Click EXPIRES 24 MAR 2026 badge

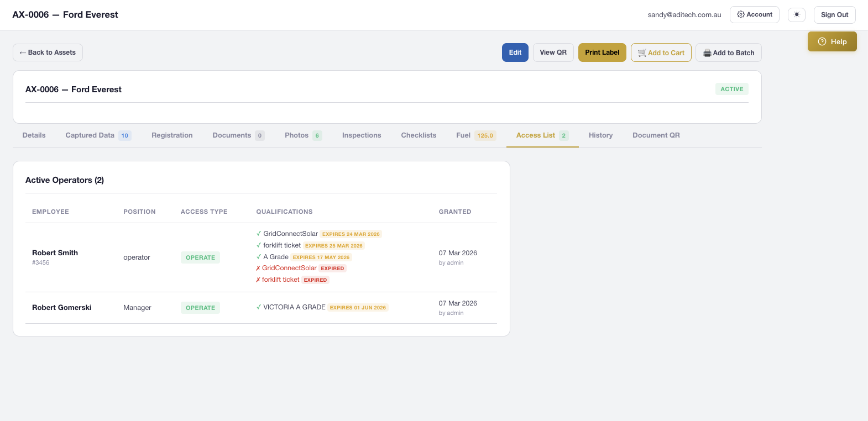[x=351, y=234]
